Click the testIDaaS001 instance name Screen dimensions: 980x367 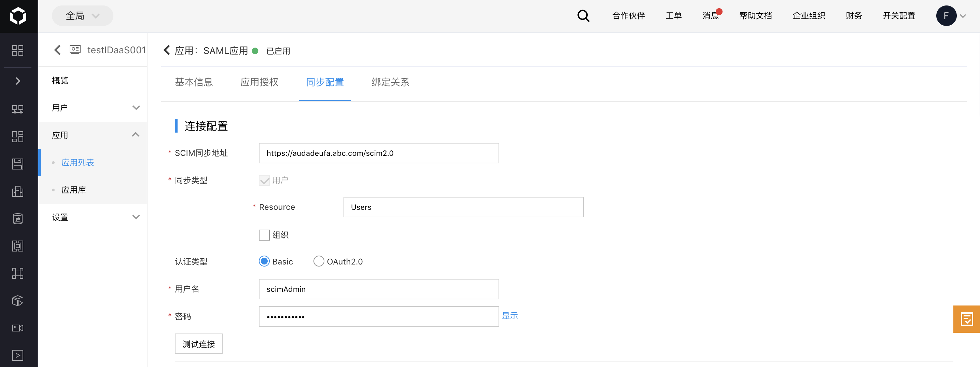pos(116,50)
